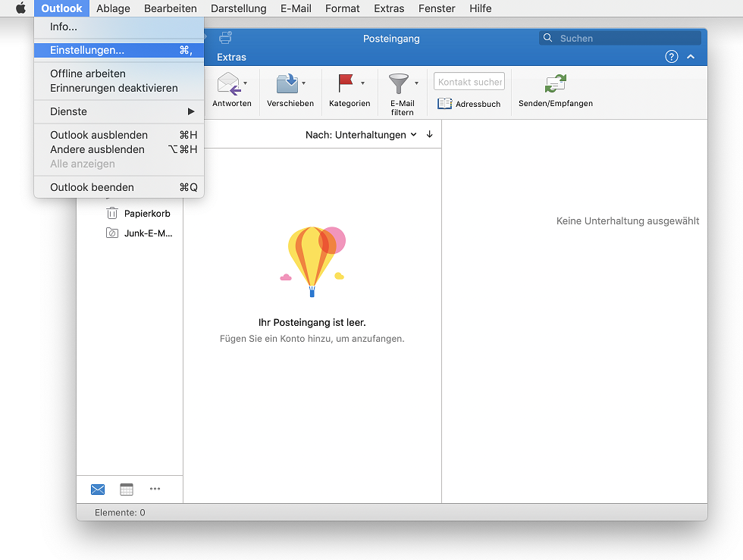Collapse the ribbon with the chevron
This screenshot has width=743, height=560.
(x=691, y=57)
